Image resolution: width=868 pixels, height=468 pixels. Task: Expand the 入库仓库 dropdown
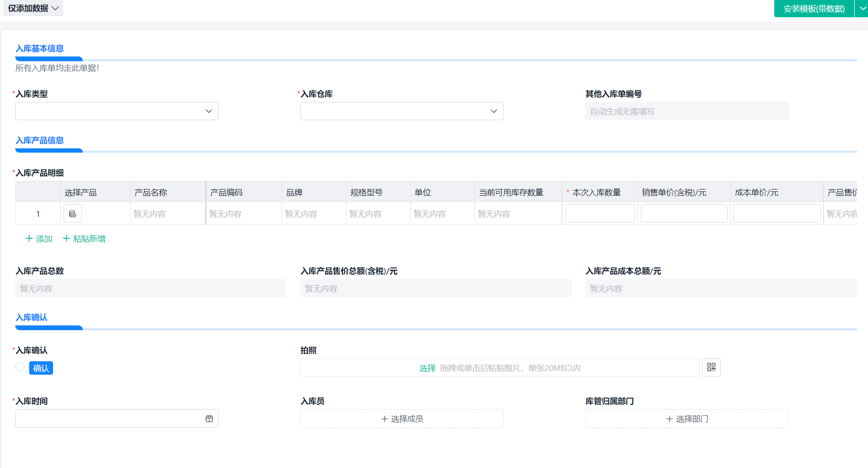click(x=402, y=111)
